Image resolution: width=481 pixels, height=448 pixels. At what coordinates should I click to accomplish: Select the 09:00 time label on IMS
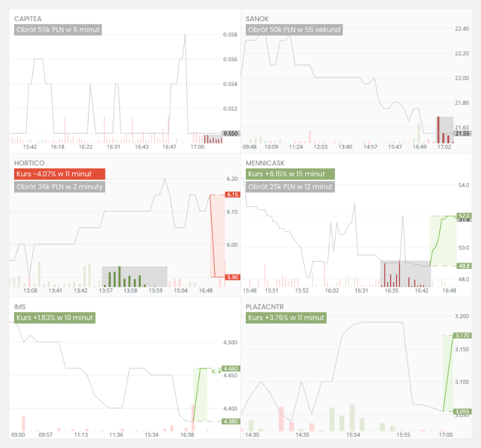coord(18,435)
